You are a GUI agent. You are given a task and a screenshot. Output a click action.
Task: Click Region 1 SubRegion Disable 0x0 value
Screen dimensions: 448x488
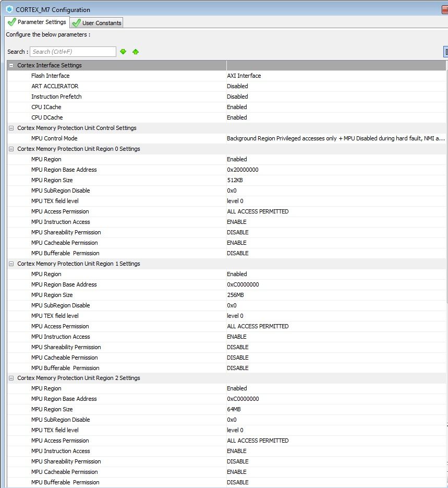[232, 305]
